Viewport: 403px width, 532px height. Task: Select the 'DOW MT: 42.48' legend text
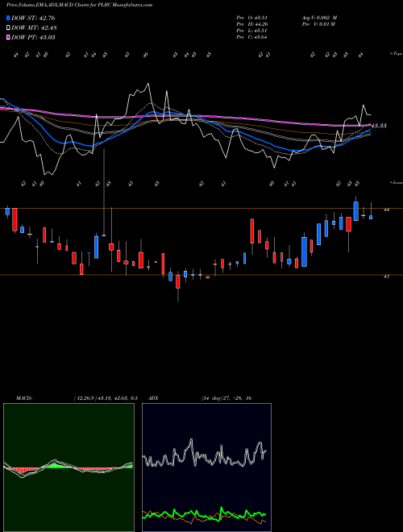click(34, 28)
